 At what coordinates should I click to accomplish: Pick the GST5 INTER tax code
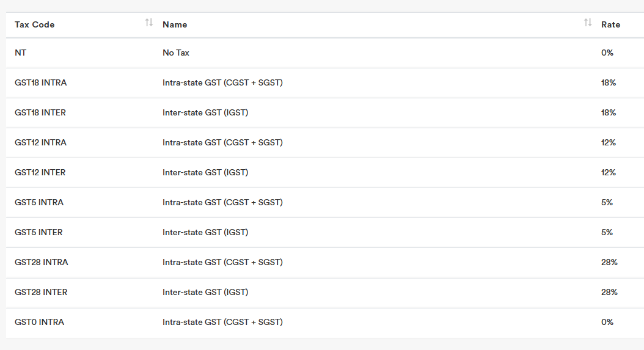[x=38, y=233]
